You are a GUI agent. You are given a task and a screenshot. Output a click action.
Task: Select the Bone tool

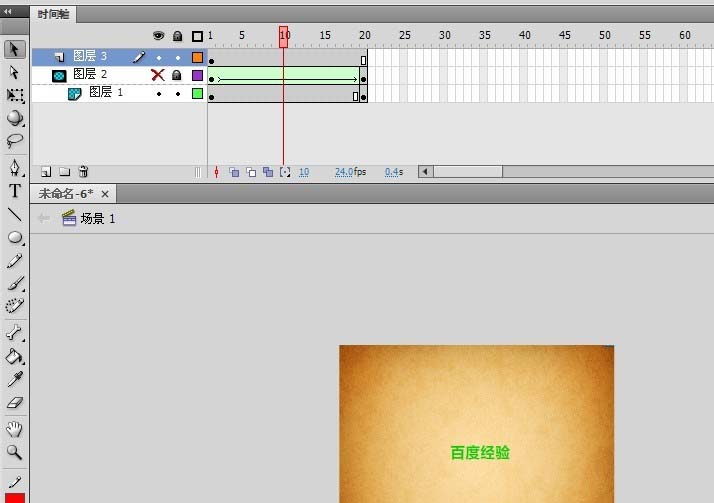pos(15,333)
